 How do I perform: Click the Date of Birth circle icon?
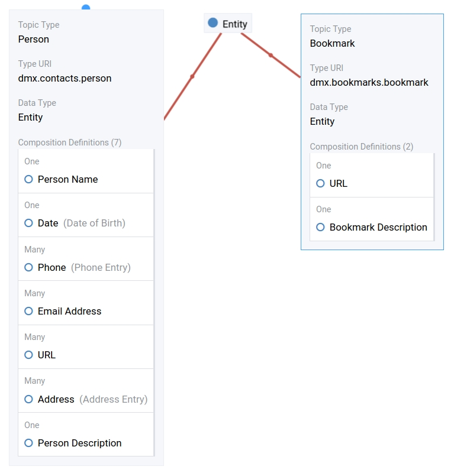[x=28, y=223]
